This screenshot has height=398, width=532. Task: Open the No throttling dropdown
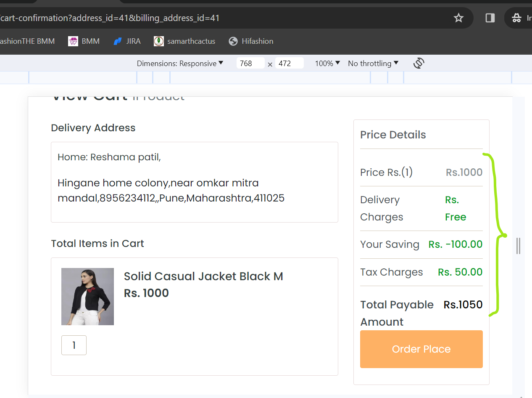coord(373,64)
